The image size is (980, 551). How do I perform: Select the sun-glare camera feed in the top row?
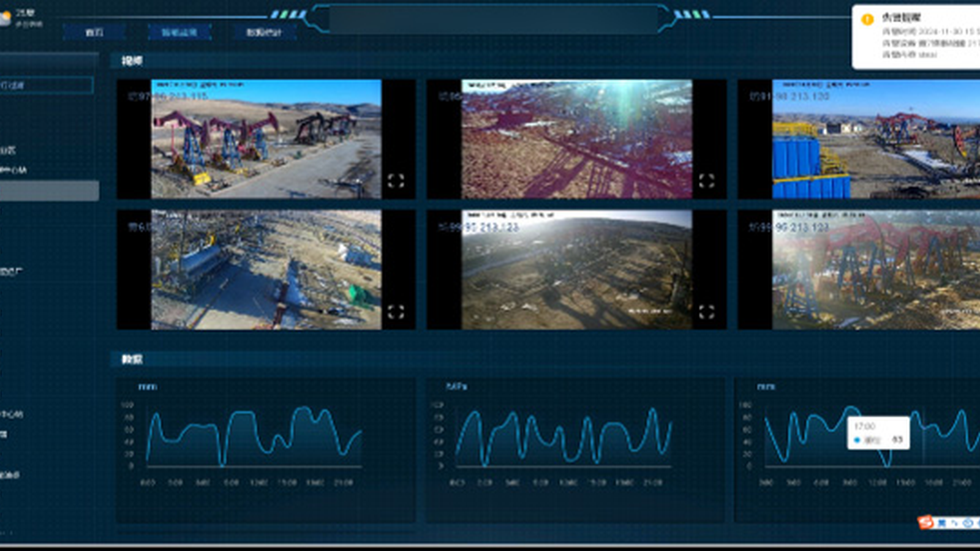[577, 139]
